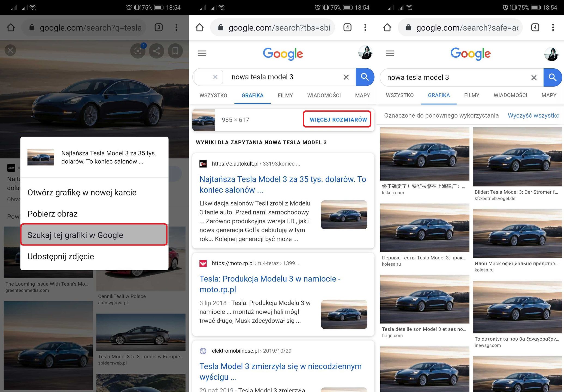Open the leikeji.com Tesla image thumbnail
Viewport: 564px width, 392px height.
tap(424, 154)
